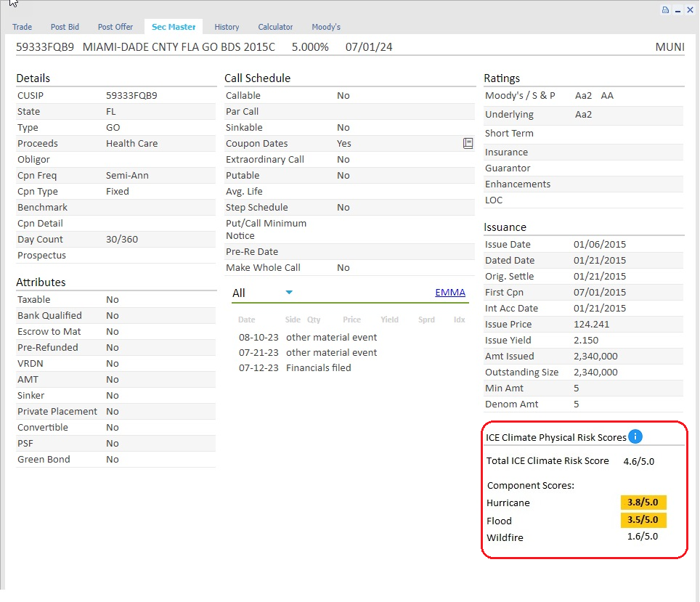Click the CUSIP value 59333FQB9 in Details
This screenshot has height=602, width=700.
131,96
